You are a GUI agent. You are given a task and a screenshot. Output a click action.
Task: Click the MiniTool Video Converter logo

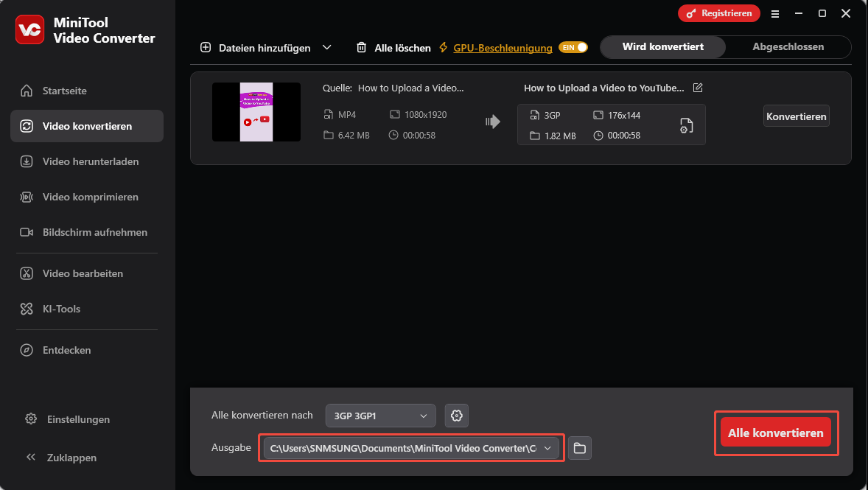[30, 30]
